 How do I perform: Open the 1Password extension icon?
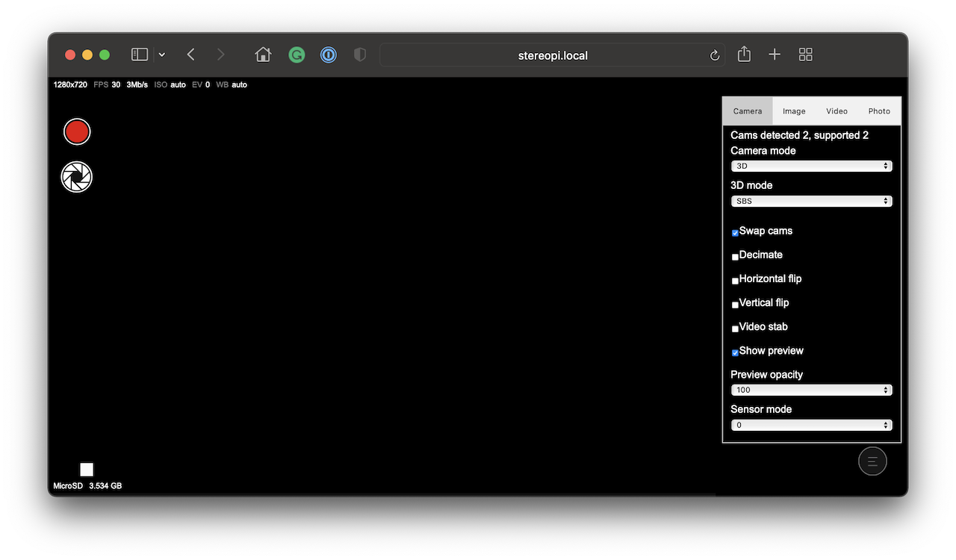tap(329, 55)
